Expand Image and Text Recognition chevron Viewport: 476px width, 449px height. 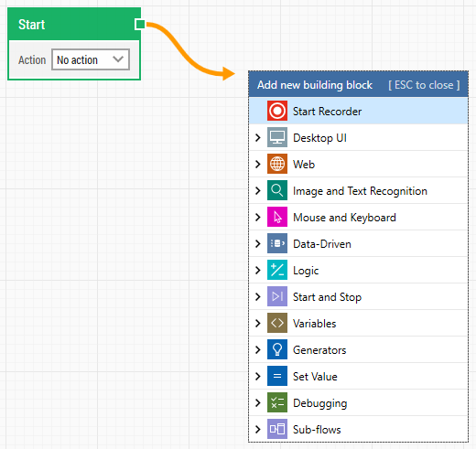click(258, 190)
